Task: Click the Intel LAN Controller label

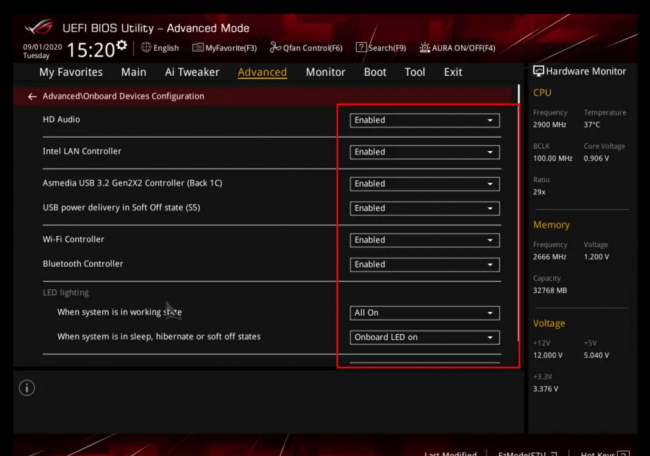Action: click(82, 152)
